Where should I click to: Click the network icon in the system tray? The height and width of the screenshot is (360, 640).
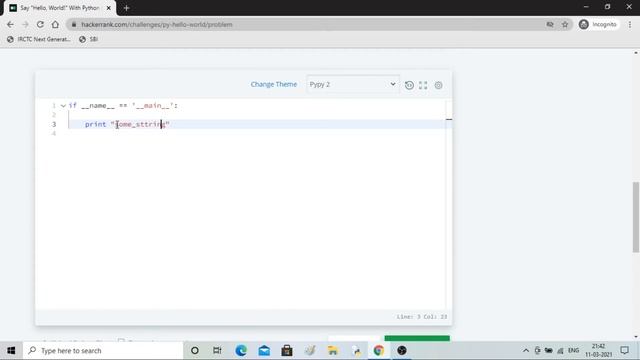tap(560, 351)
